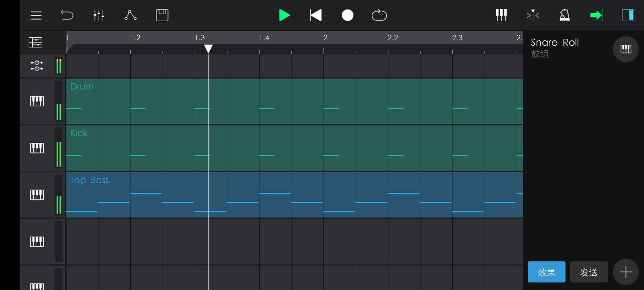Open the Top Bass clip in the arrangement
This screenshot has width=644, height=290.
click(x=294, y=195)
